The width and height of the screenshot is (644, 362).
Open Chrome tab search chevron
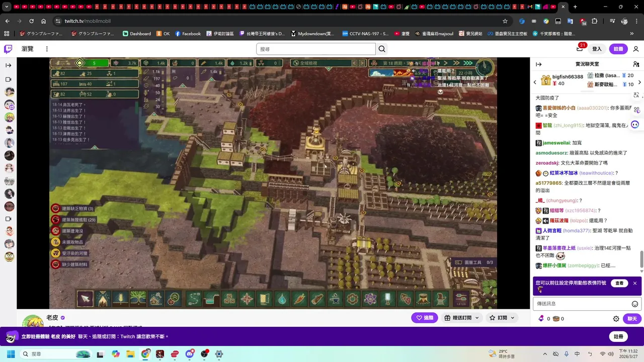coord(6,7)
